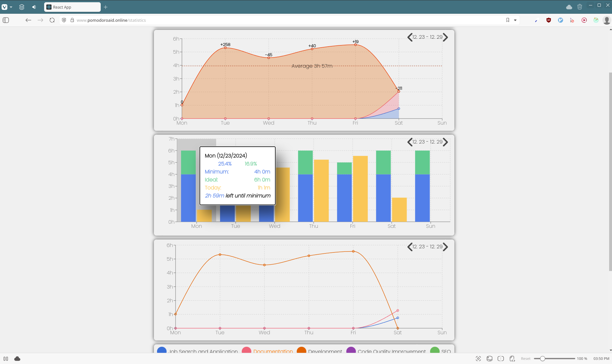Toggle the side panel visibility

(x=6, y=20)
